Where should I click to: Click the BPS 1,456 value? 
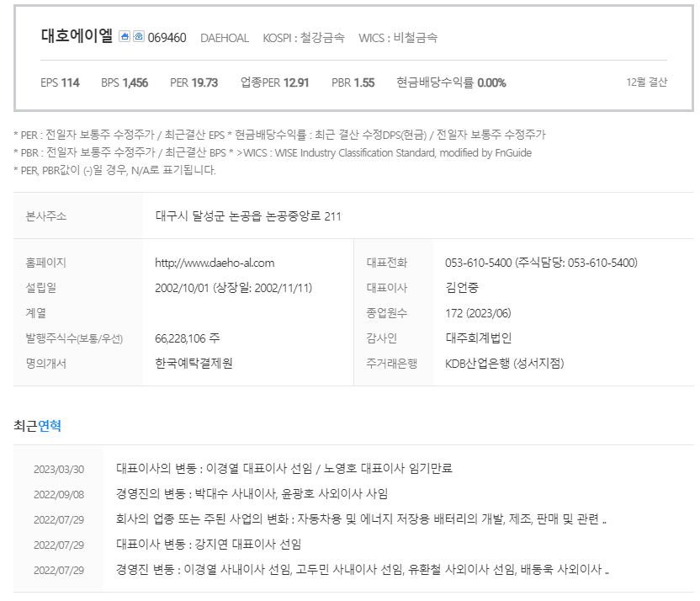click(125, 82)
